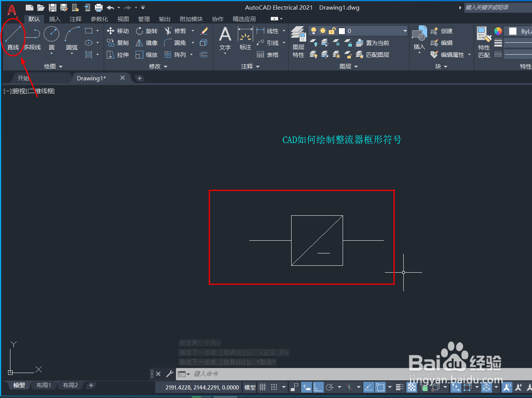Toggle dynamic input in status bar

click(307, 387)
